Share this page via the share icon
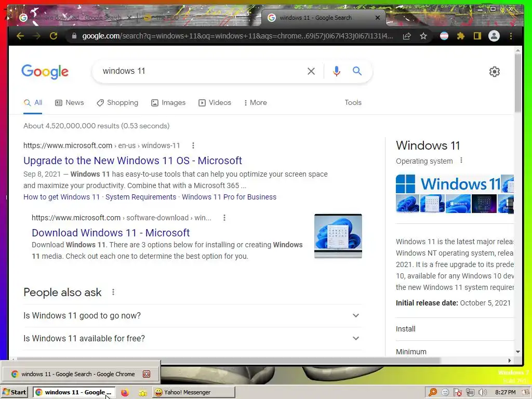This screenshot has width=532, height=399. click(x=407, y=36)
